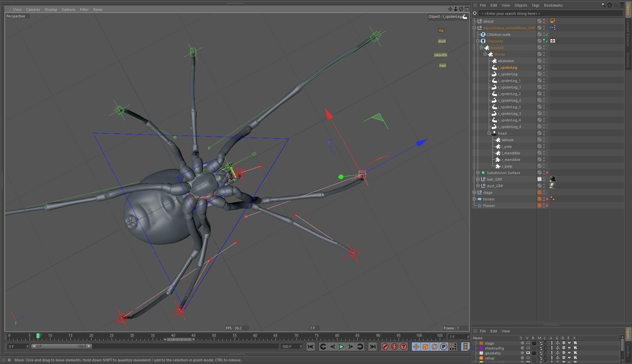Click the Character tag on Character row
The width and height of the screenshot is (632, 364).
coord(553,41)
